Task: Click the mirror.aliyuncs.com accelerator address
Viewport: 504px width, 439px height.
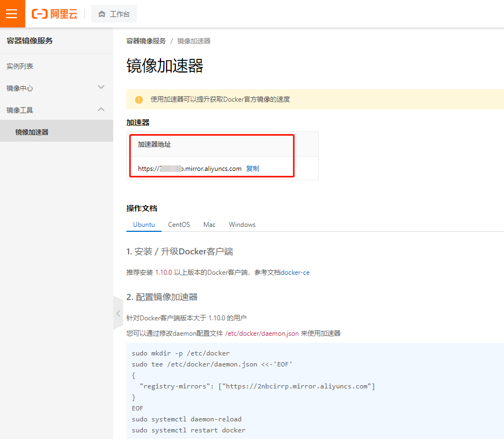Action: (x=190, y=168)
